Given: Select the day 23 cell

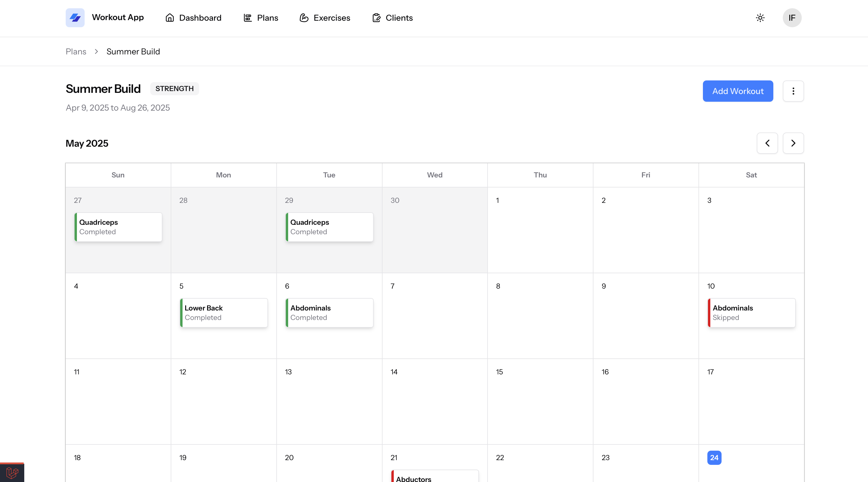Looking at the screenshot, I should point(646,463).
